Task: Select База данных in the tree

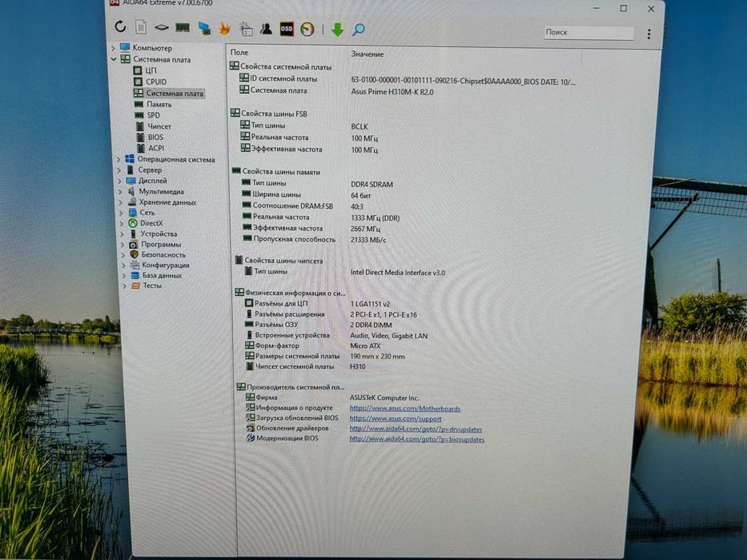Action: pos(162,275)
